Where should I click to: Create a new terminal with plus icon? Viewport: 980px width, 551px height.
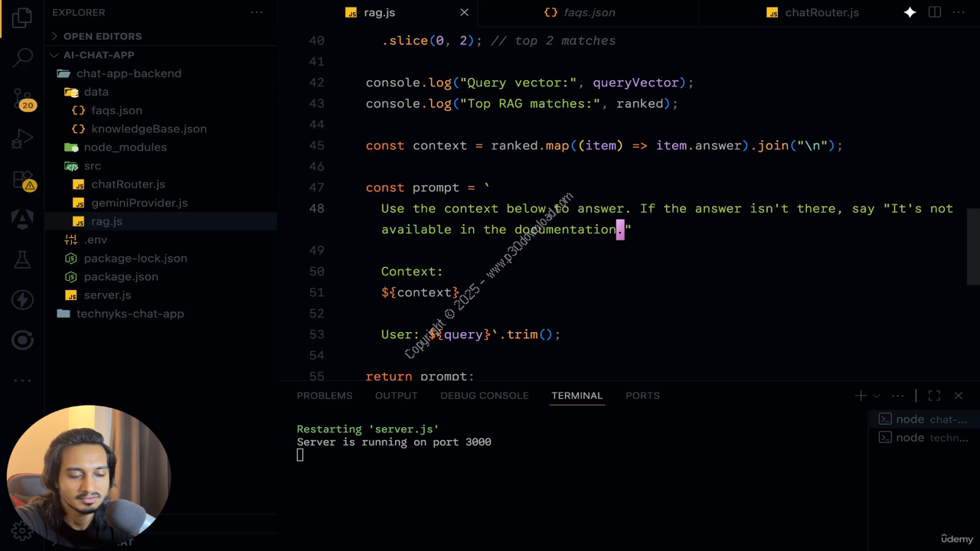pyautogui.click(x=861, y=396)
